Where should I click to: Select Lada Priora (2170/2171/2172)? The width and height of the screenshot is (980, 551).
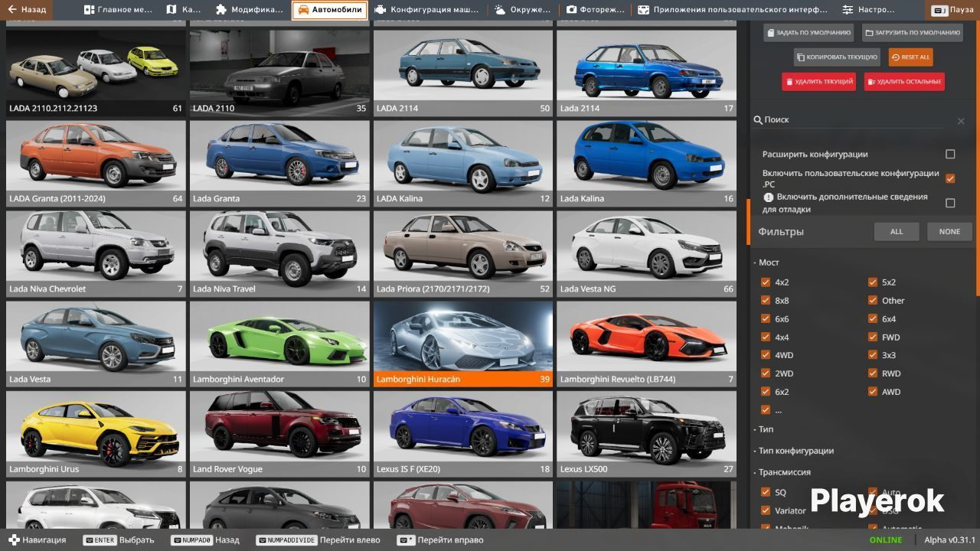click(463, 253)
